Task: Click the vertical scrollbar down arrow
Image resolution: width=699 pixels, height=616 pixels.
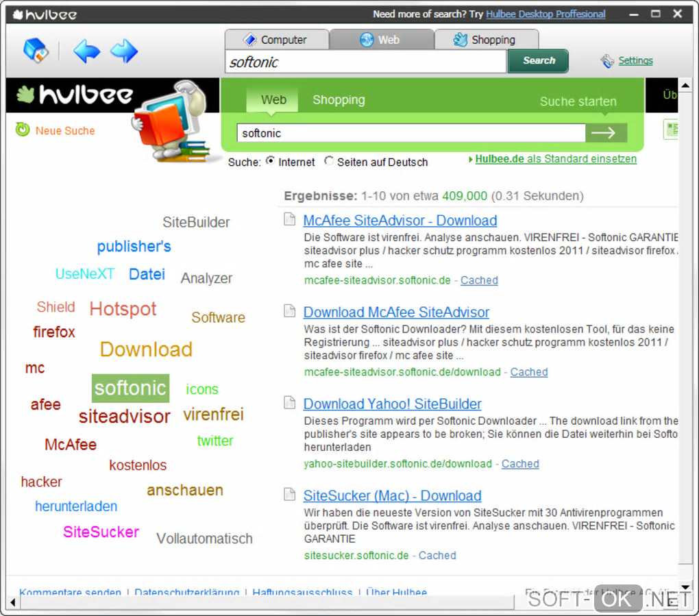Action: 685,587
